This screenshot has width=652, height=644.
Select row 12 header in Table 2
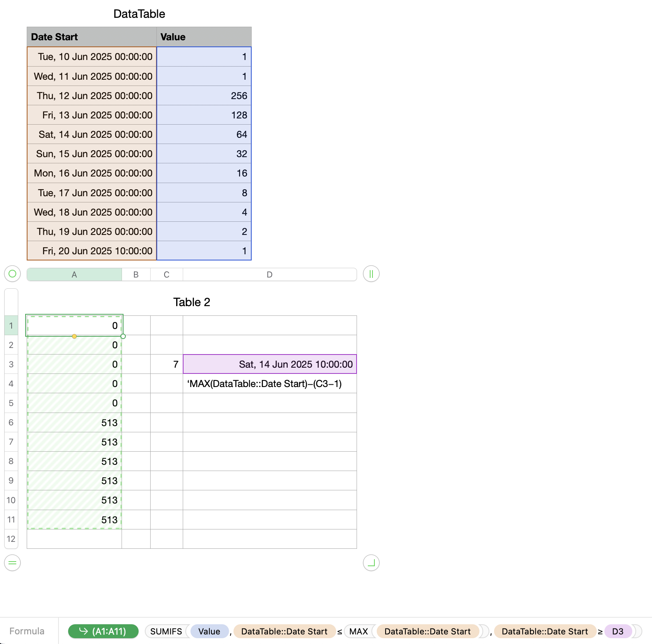coord(11,539)
